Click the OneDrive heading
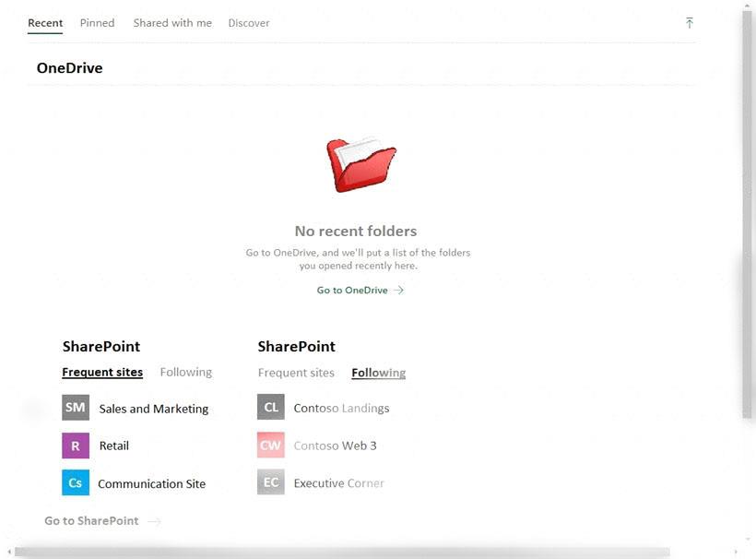 [x=70, y=68]
